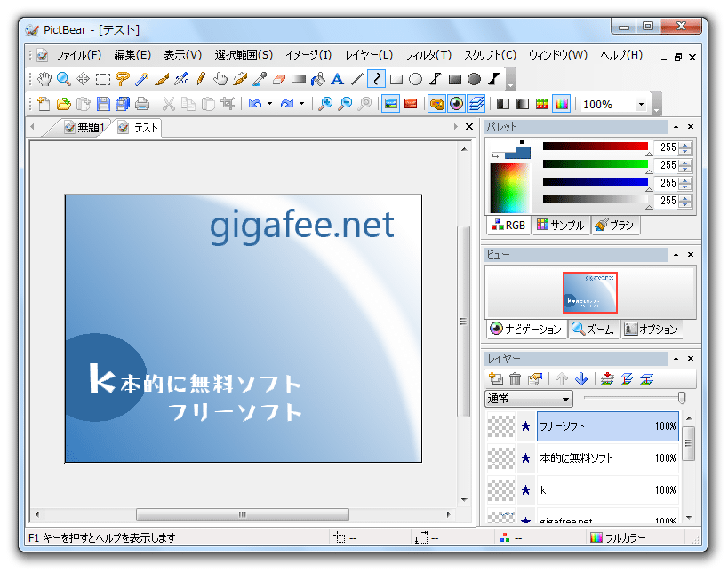Image resolution: width=728 pixels, height=572 pixels.
Task: Open the 選択範囲(S) menu
Action: 244,55
